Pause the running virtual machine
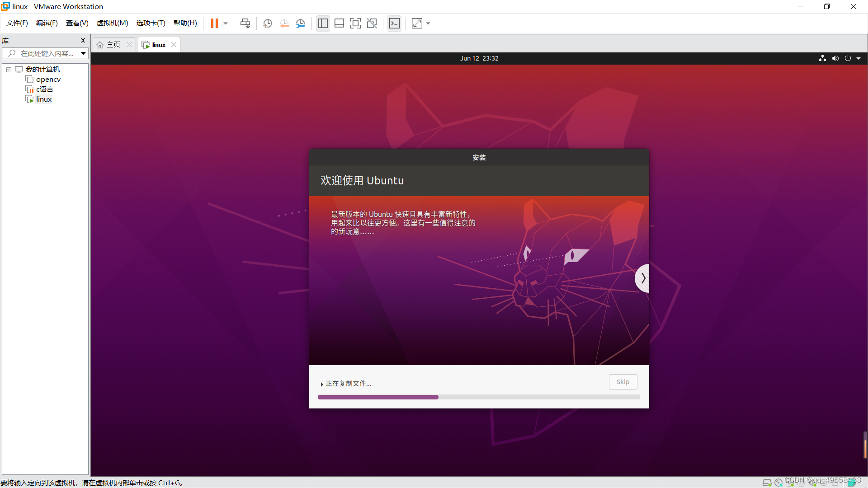 [x=215, y=23]
